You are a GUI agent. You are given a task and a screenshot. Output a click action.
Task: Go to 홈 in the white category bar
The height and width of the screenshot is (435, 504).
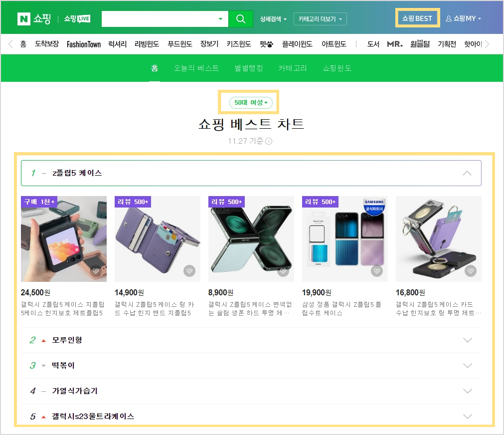[23, 44]
